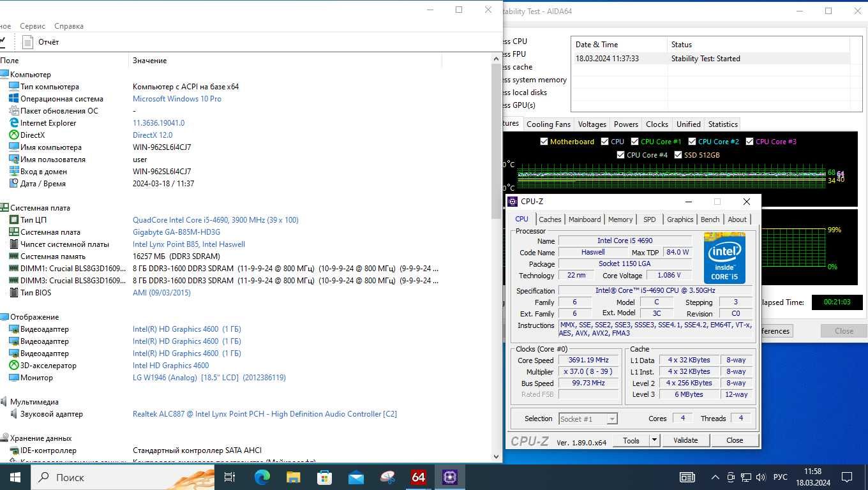Open the notification center in the taskbar
Screen dimensions: 868x490
(847, 477)
